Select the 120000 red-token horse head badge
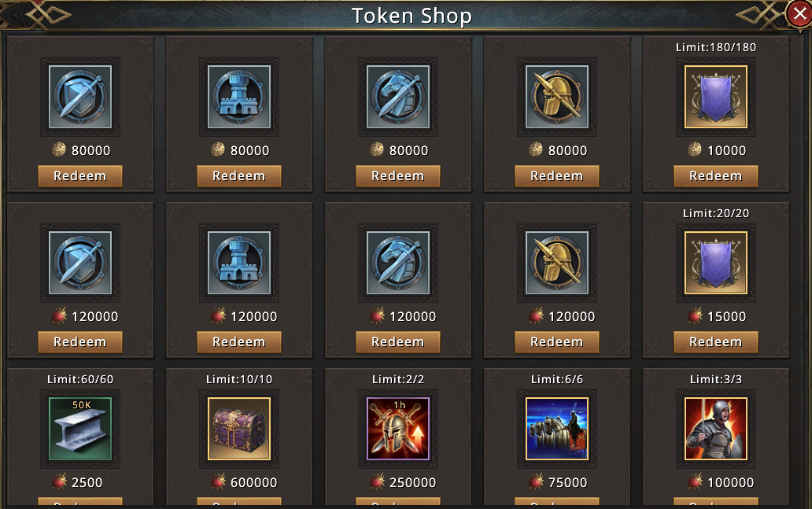The width and height of the screenshot is (812, 509). click(398, 263)
